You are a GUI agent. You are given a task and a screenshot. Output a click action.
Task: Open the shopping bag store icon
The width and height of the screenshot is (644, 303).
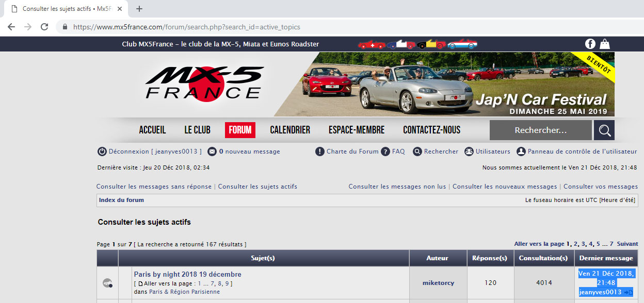(604, 44)
